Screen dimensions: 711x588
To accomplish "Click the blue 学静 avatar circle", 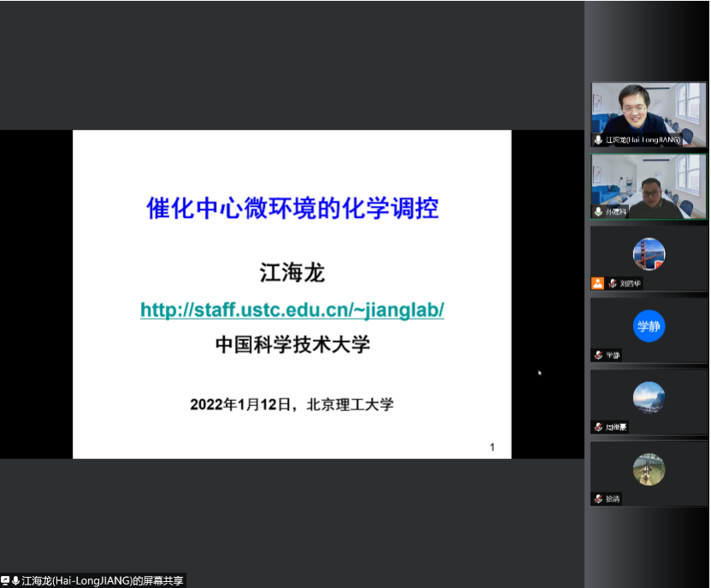I will click(x=649, y=326).
